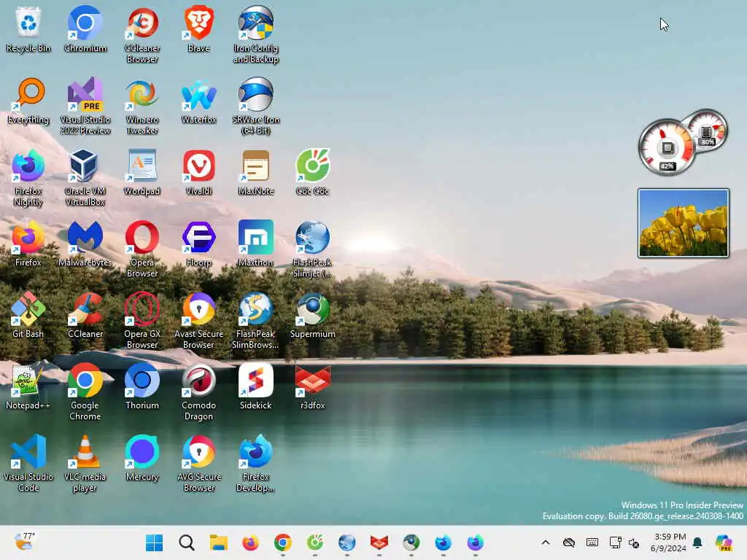
Task: Select the Git Bash shortcut
Action: pos(28,315)
